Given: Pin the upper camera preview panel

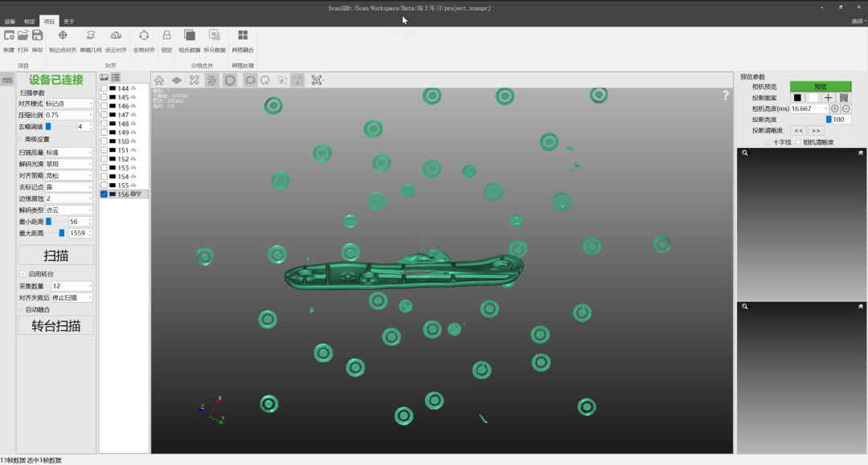Looking at the screenshot, I should click(860, 153).
